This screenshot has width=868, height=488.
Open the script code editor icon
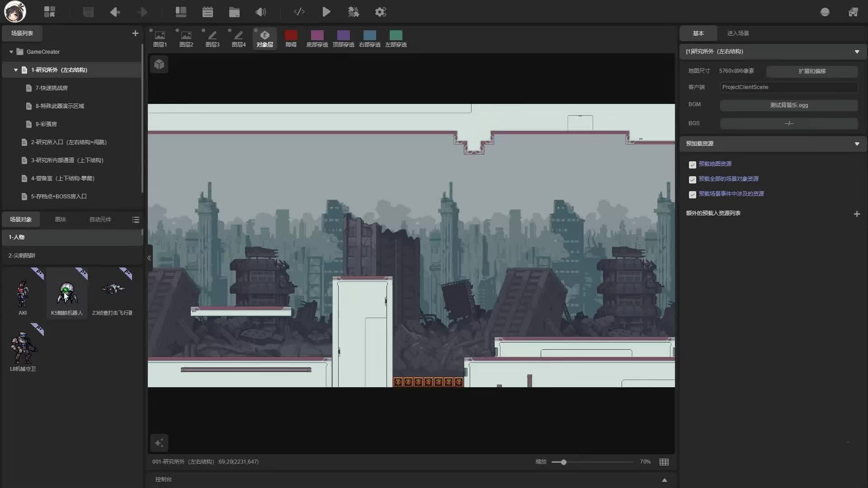(x=299, y=12)
